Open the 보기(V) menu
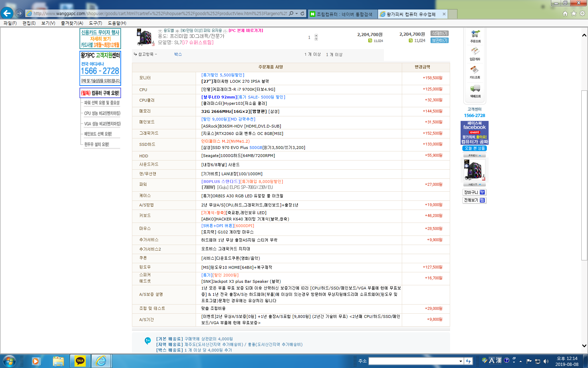Image resolution: width=588 pixels, height=368 pixels. coord(48,23)
